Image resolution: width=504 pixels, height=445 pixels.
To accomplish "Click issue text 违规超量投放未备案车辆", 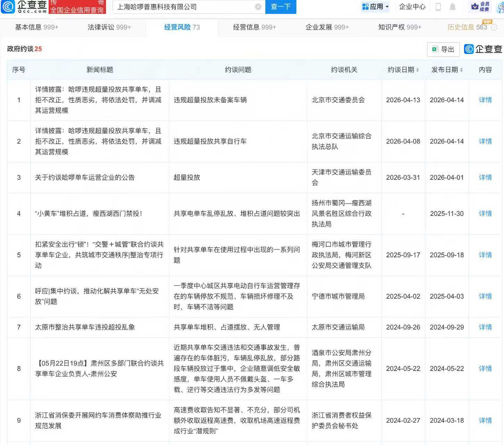I will pyautogui.click(x=210, y=100).
